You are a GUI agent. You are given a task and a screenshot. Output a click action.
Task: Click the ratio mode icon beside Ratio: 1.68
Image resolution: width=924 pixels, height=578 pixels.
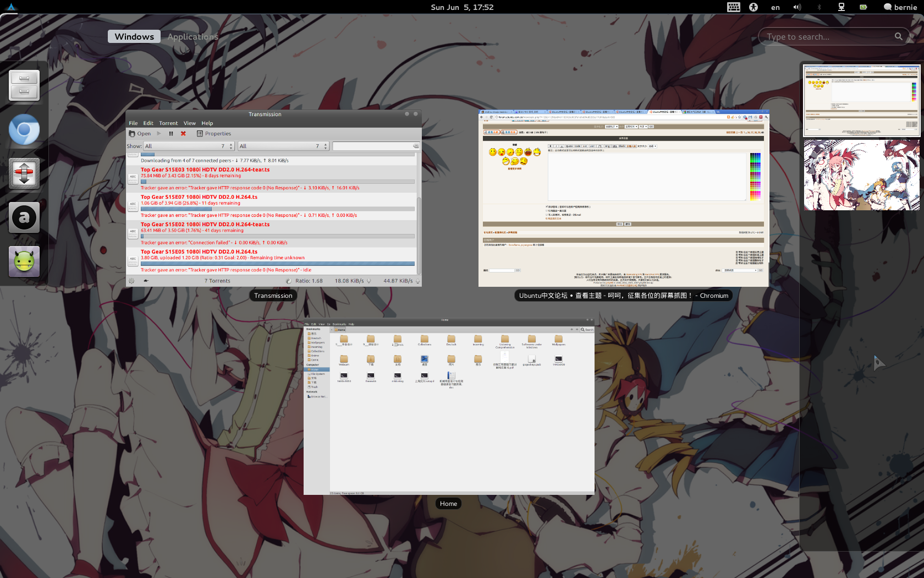289,281
